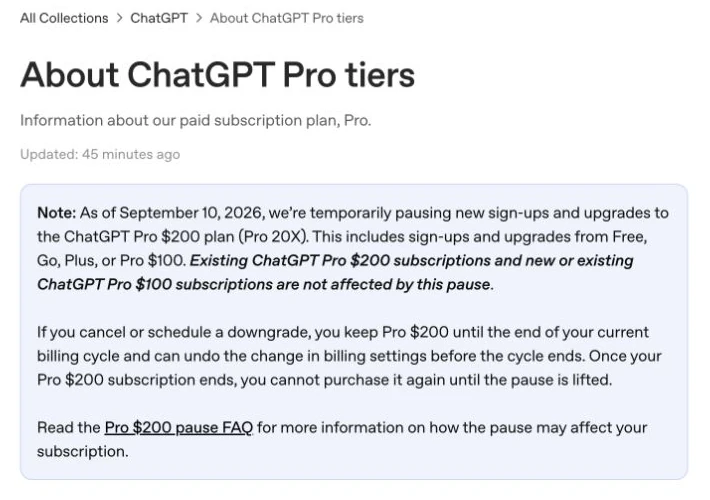The width and height of the screenshot is (710, 500).
Task: Click the bold Note: label
Action: point(57,213)
